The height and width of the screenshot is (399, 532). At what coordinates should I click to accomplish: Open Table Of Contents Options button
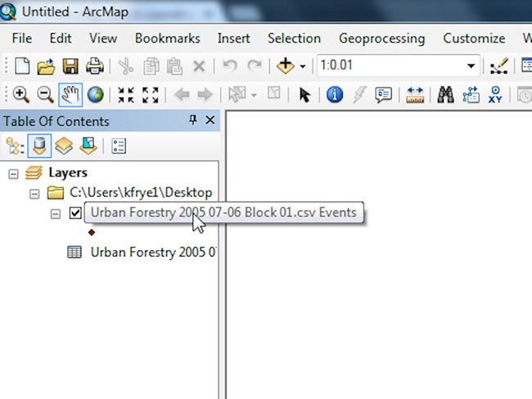click(119, 146)
